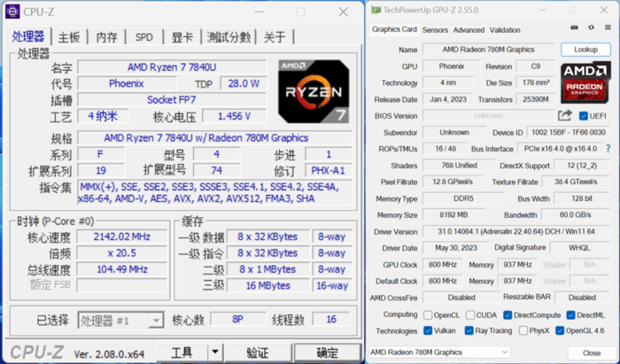
Task: Click the 修订 value PHX-A1
Action: 328,171
